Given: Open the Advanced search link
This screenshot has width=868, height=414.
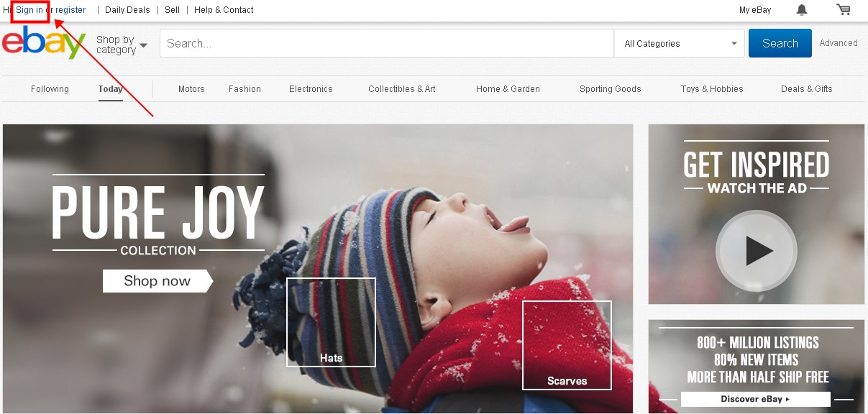Looking at the screenshot, I should tap(839, 43).
